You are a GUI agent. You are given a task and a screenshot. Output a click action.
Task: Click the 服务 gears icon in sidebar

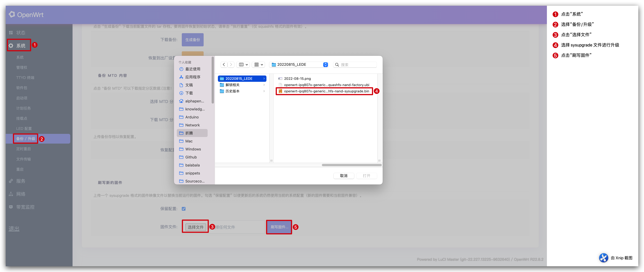(11, 181)
